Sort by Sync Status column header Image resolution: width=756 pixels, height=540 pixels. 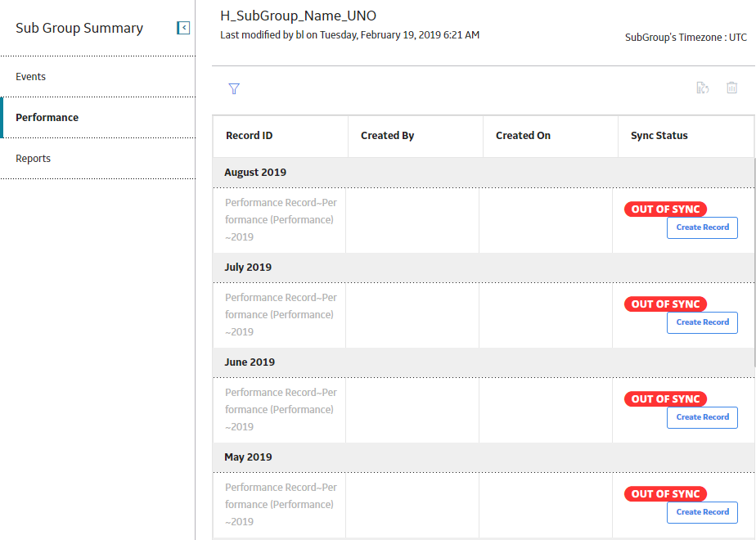659,136
